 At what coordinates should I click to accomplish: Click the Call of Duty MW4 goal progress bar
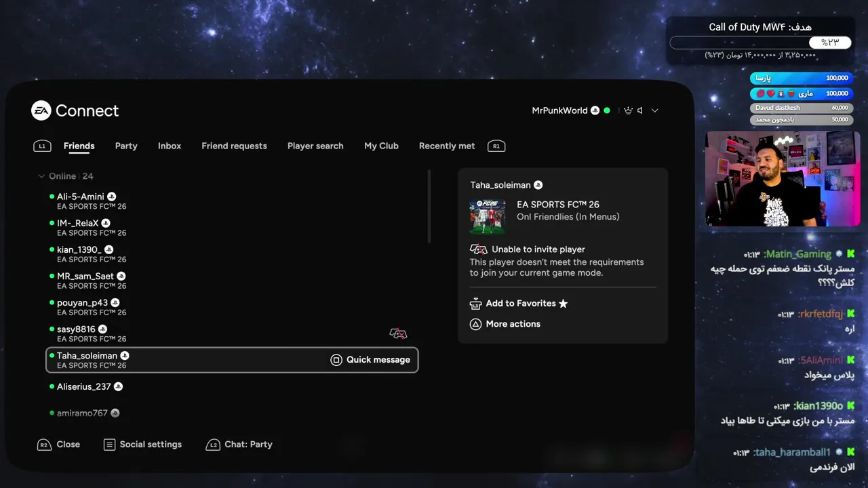click(760, 43)
